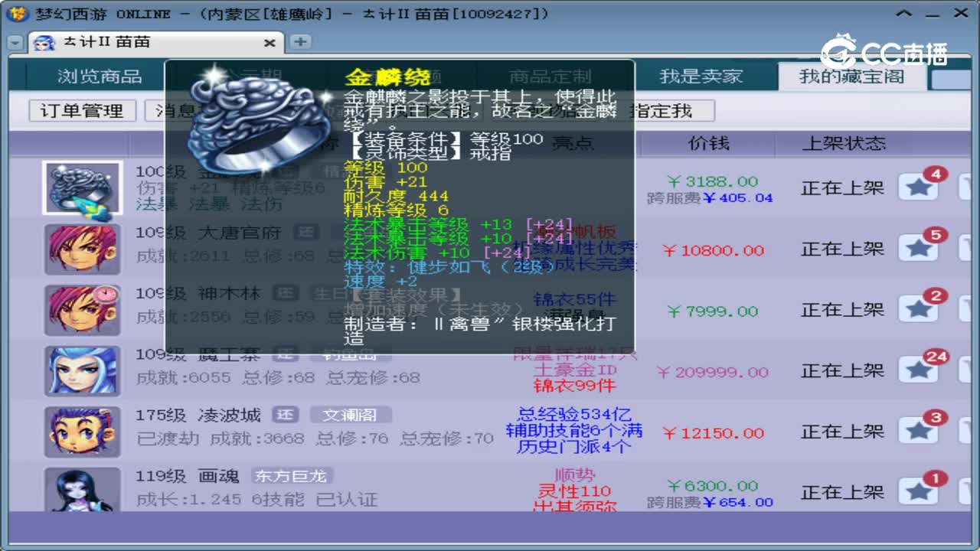The height and width of the screenshot is (551, 980).
Task: Open 神木林 character avatar
Action: coord(82,310)
